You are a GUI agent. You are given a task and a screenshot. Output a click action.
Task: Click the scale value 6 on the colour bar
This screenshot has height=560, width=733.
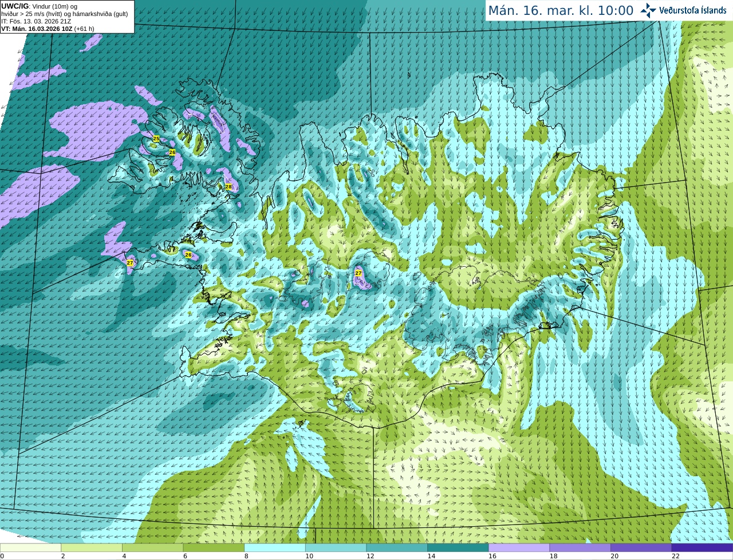pyautogui.click(x=185, y=556)
